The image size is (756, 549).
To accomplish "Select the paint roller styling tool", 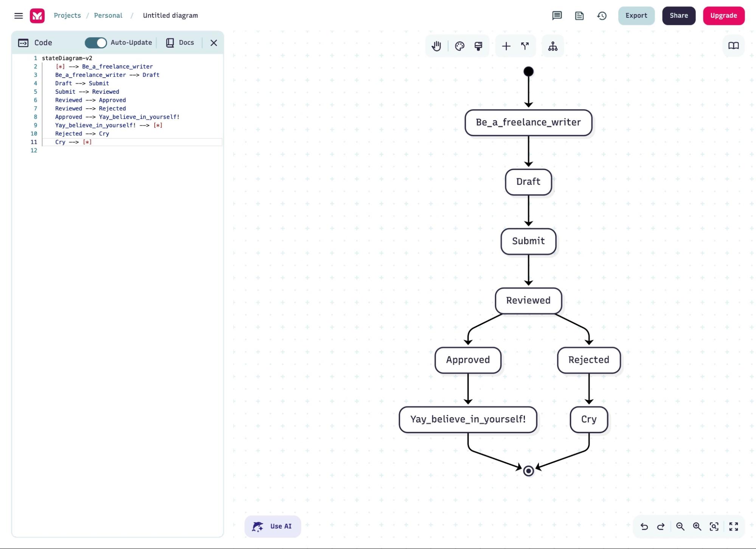I will click(x=478, y=46).
